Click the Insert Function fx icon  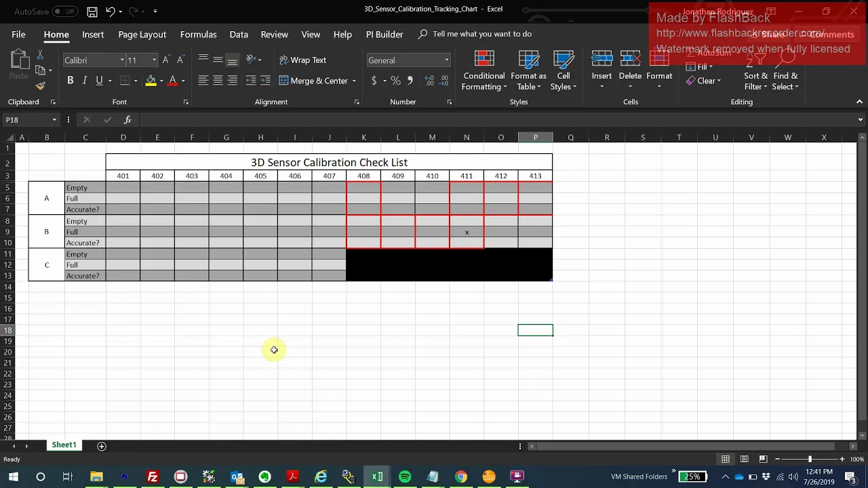coord(127,120)
